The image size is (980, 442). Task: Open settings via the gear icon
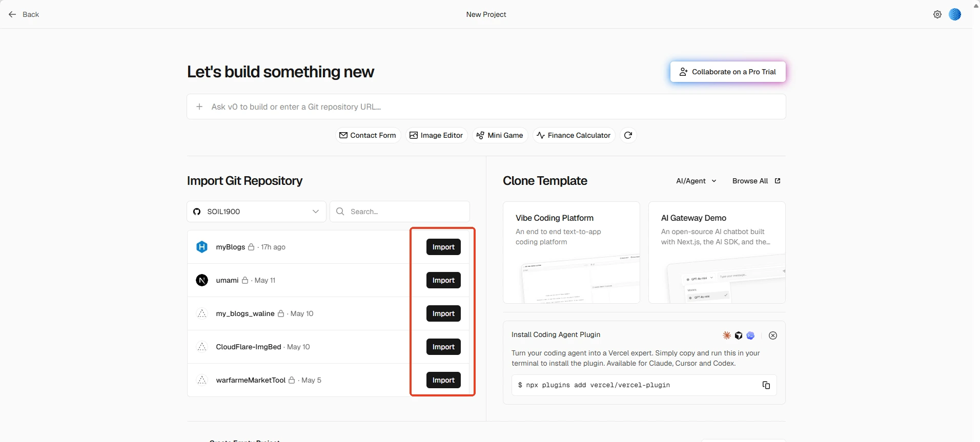tap(937, 14)
